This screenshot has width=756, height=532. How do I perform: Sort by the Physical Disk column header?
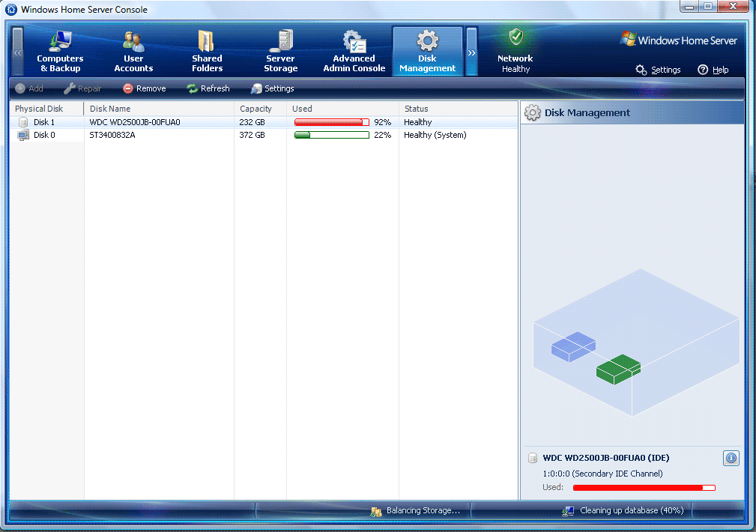[x=46, y=109]
